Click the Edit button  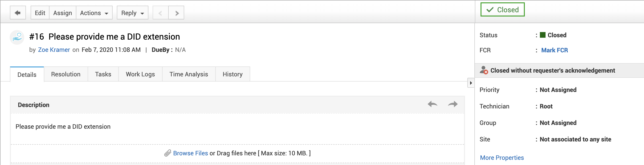click(40, 13)
